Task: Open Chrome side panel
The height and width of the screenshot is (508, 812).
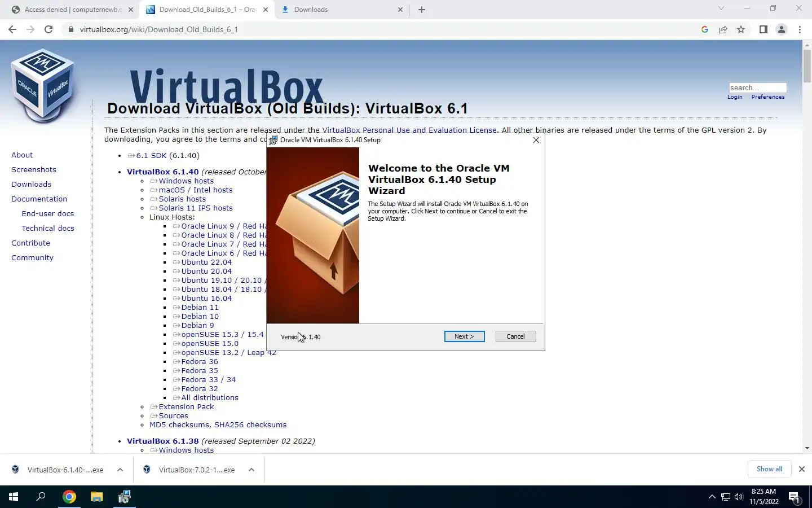Action: point(764,29)
